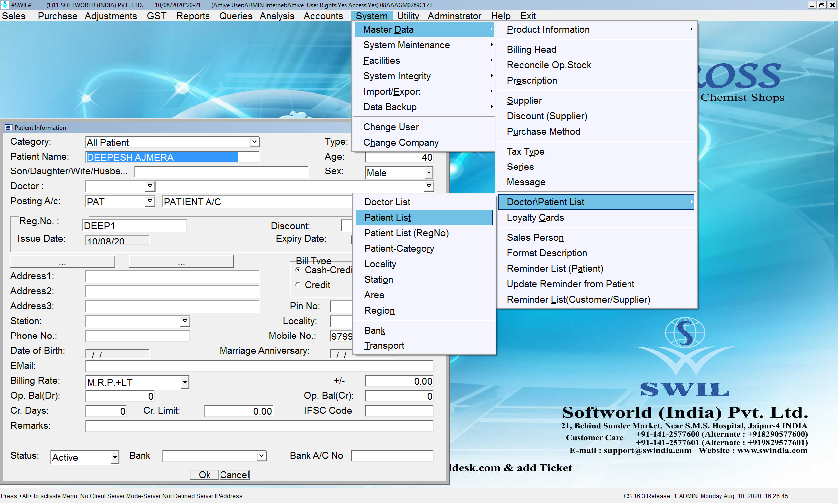Open the Billing Rate dropdown showing M.R.P.+LT

pyautogui.click(x=185, y=382)
